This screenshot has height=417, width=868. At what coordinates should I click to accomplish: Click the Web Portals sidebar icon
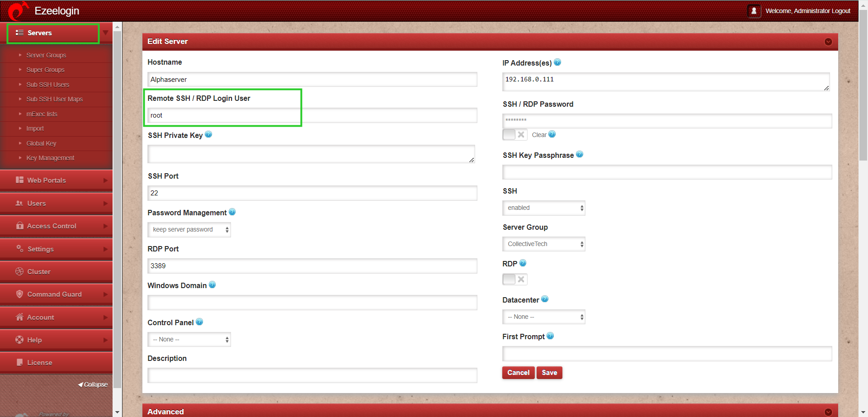click(x=19, y=180)
